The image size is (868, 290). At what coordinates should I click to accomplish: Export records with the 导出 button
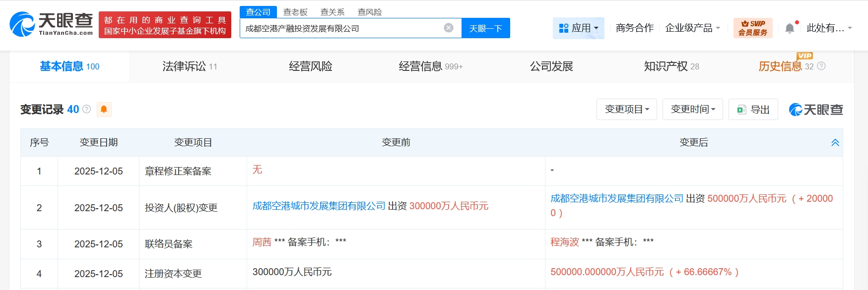[753, 110]
